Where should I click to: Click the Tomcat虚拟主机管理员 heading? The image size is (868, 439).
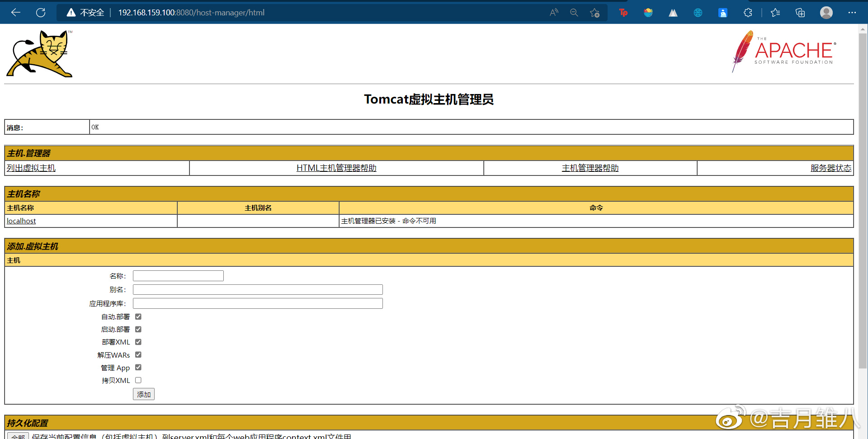[x=429, y=99]
